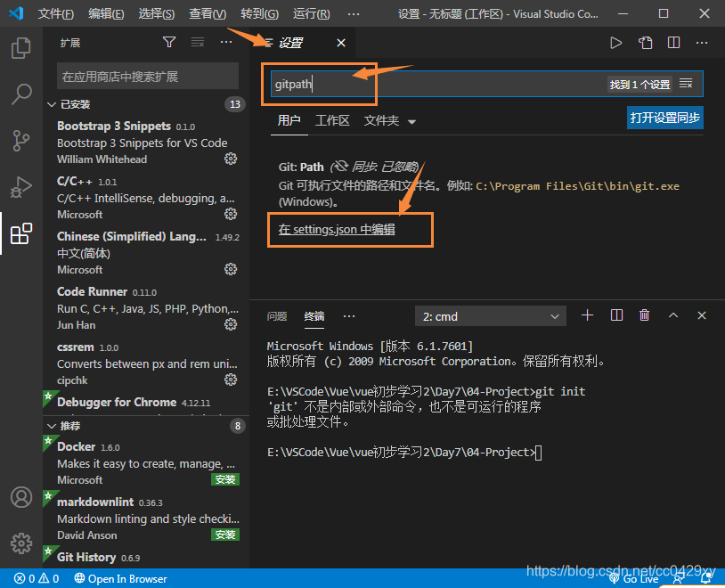Close the terminal panel
This screenshot has height=588, width=725.
pos(702,315)
